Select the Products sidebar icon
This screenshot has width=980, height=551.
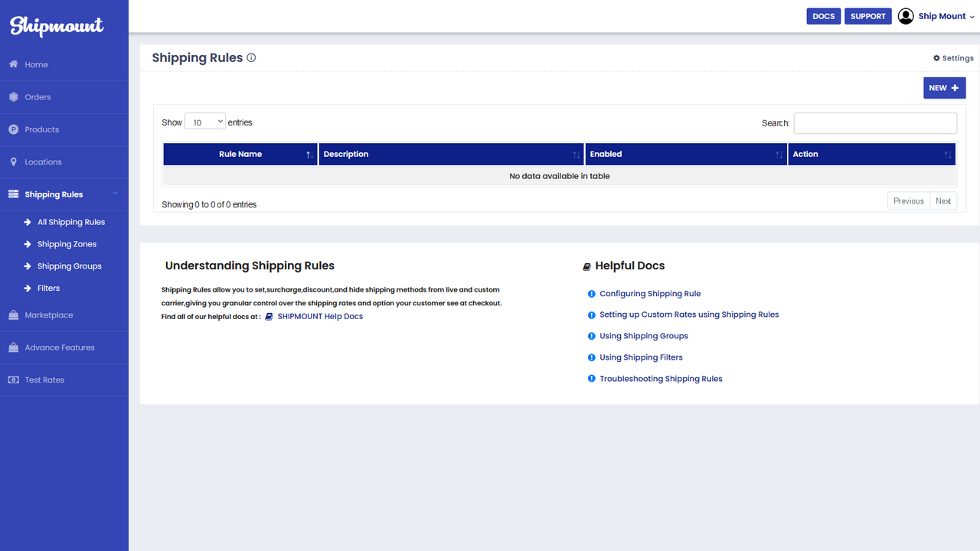click(12, 129)
